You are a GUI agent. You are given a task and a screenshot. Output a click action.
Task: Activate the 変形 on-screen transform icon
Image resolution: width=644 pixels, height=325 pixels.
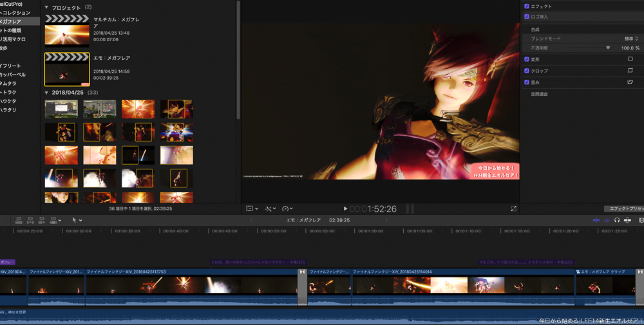(x=630, y=59)
